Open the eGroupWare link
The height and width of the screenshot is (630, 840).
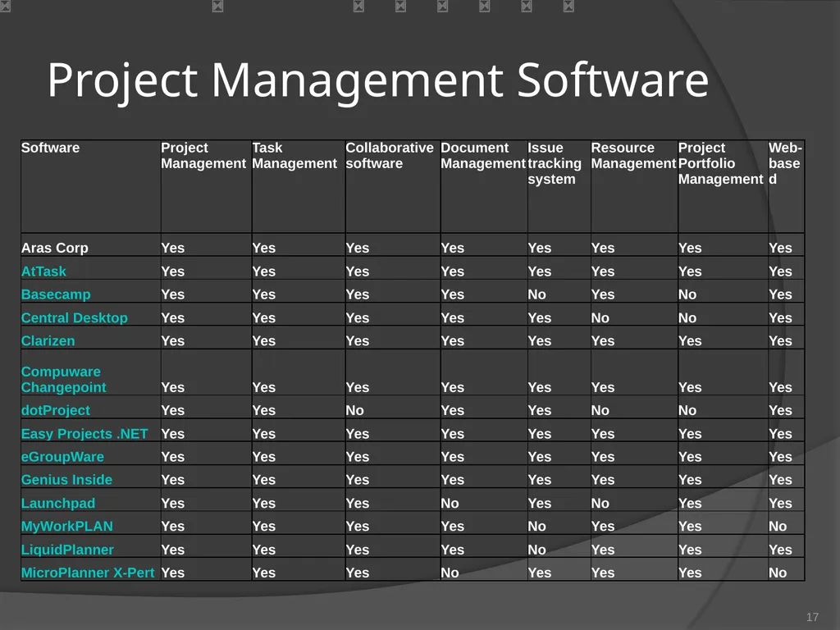[x=62, y=456]
